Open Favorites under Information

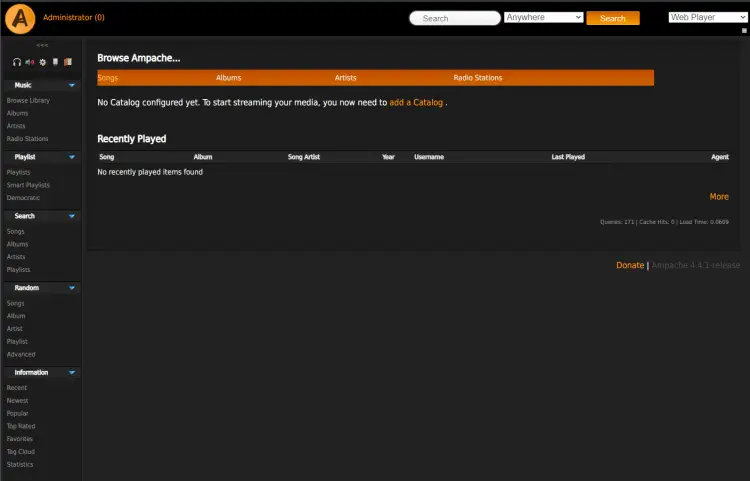tap(20, 438)
